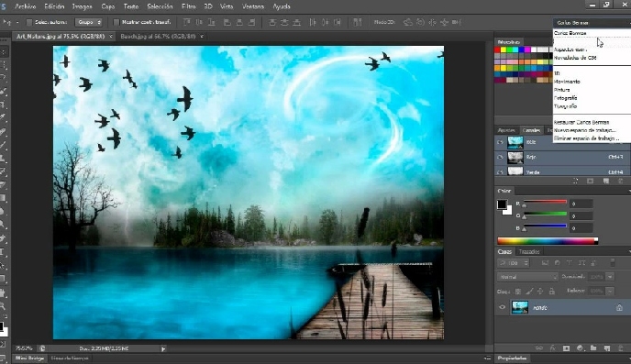Close the Art_Nature.jpg document tab

112,36
